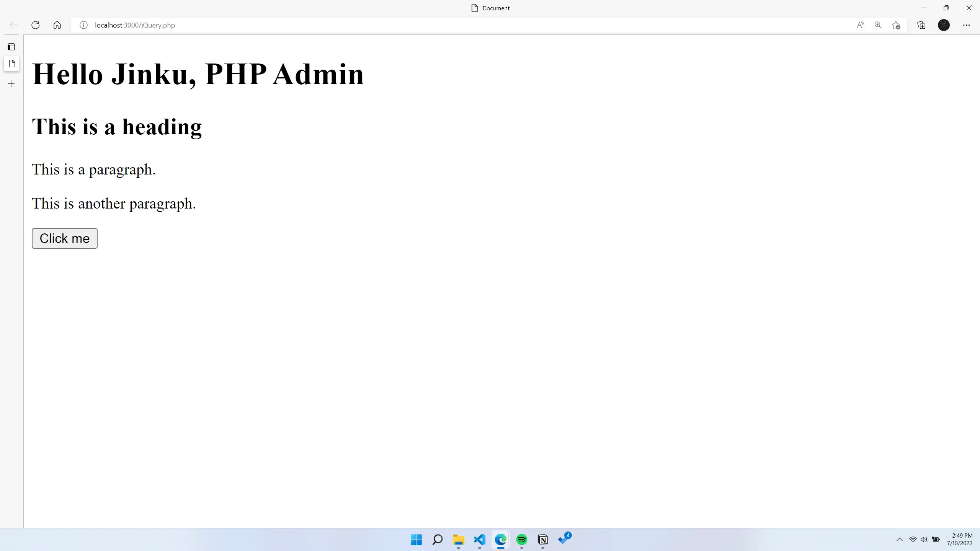Screen dimensions: 980x551
Task: Click the zoom out icon in toolbar
Action: [878, 25]
